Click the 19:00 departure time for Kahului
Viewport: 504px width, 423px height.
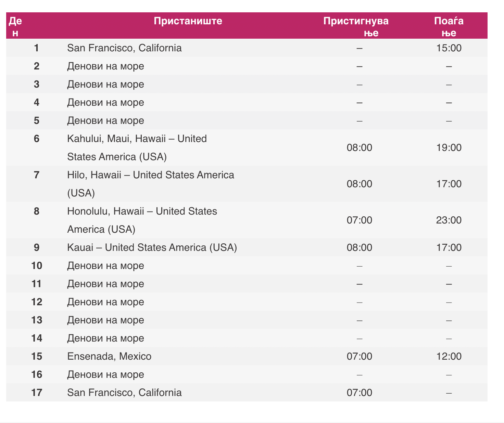point(449,148)
